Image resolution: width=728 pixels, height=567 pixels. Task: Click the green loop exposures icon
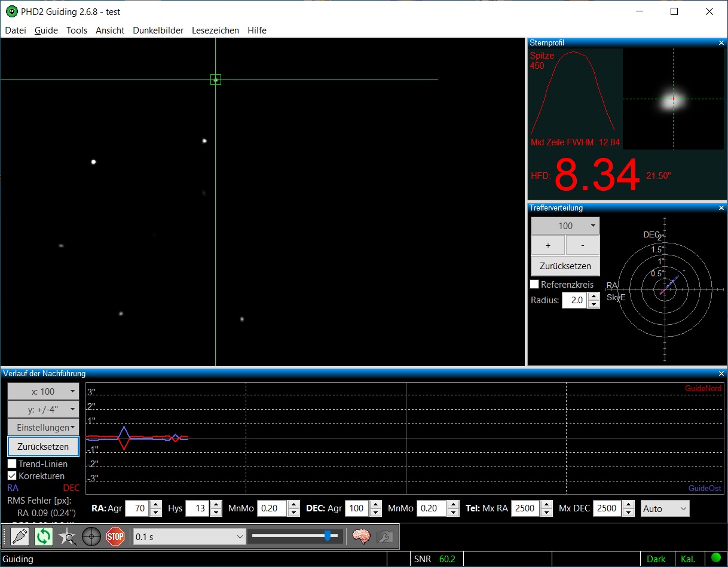click(44, 536)
